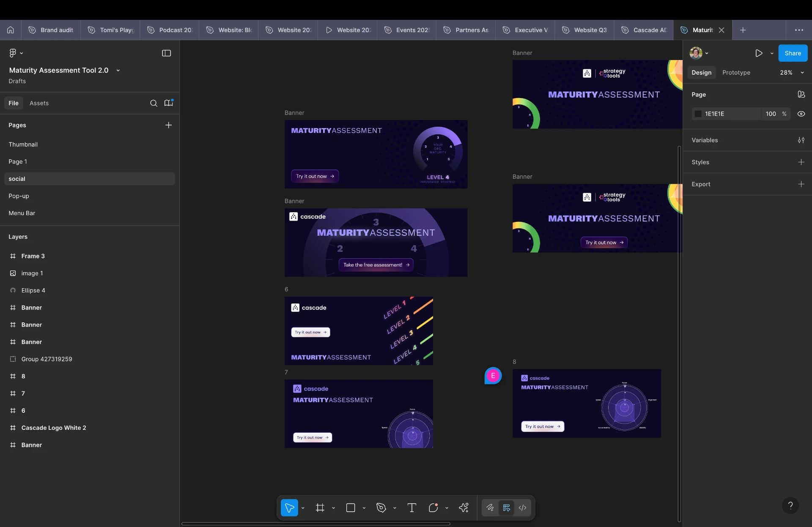Open a new tab with plus button
812x527 pixels.
point(743,30)
